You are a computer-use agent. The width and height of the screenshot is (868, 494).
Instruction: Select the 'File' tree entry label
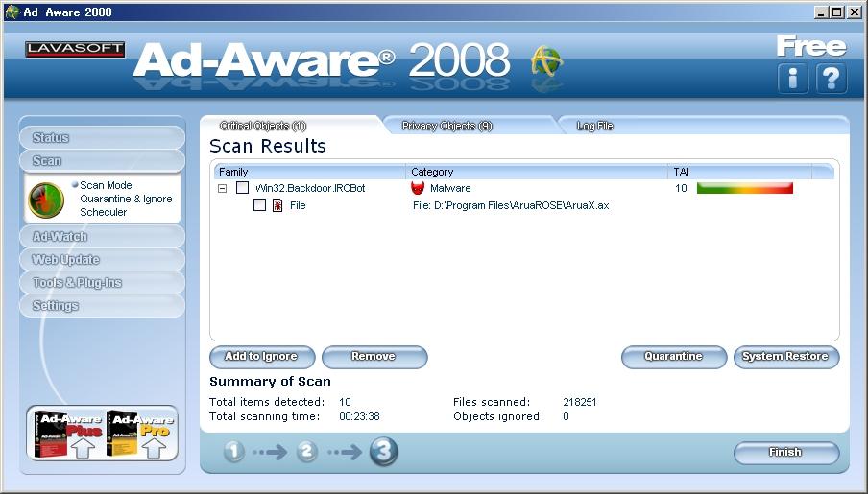tap(298, 206)
